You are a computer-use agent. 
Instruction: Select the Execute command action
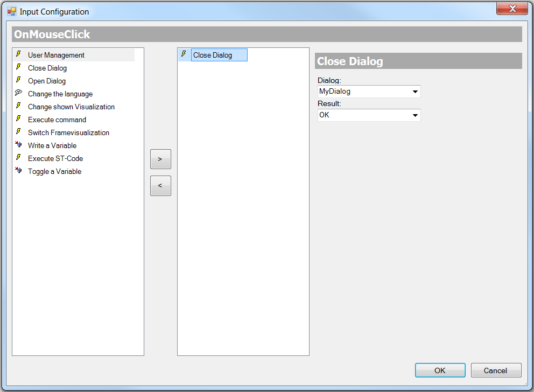point(57,120)
